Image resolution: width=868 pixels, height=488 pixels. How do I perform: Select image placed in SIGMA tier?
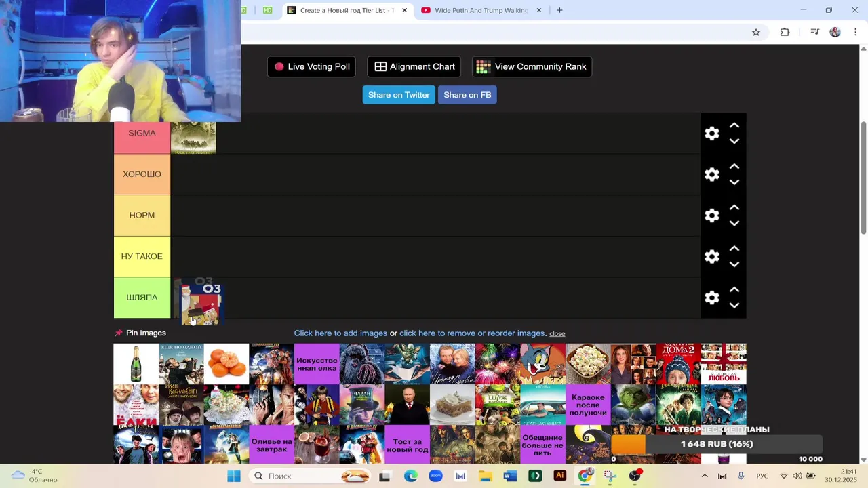tap(193, 138)
